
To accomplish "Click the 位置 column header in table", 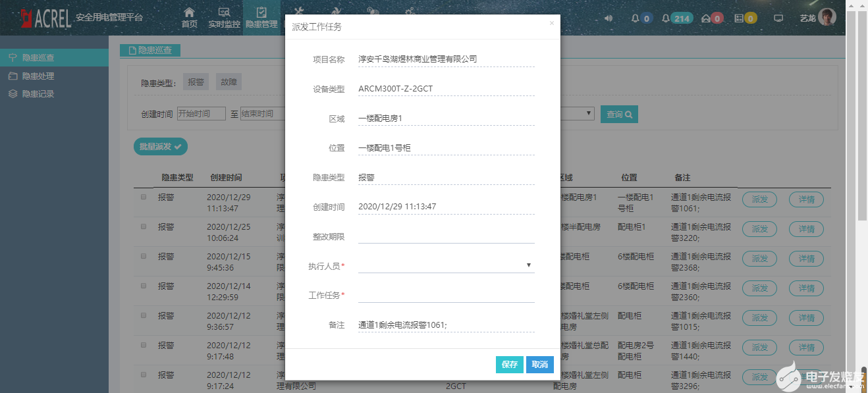I will coord(629,178).
